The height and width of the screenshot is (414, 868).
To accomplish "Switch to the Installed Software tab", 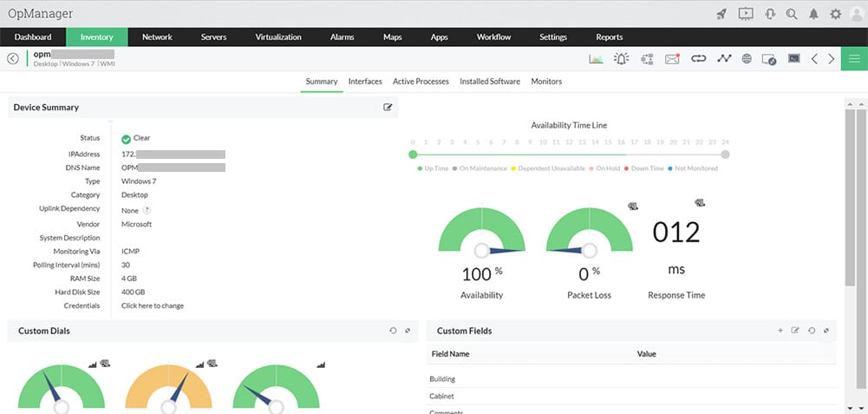I will pyautogui.click(x=490, y=82).
